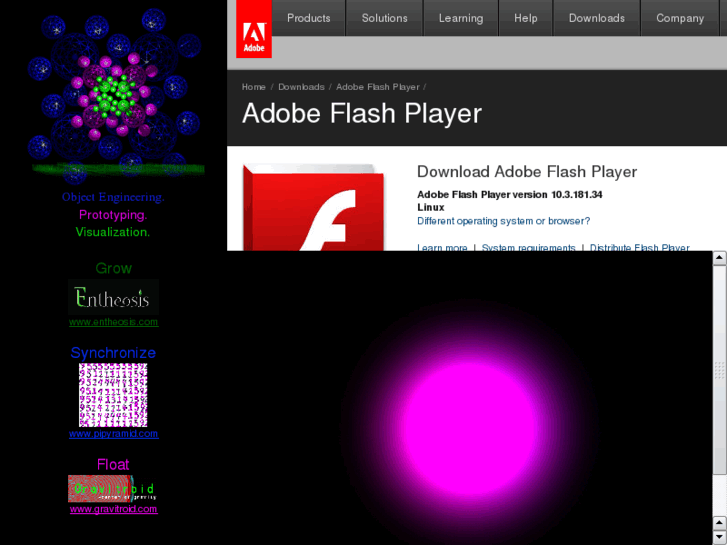This screenshot has width=727, height=545.
Task: Click the scroll up arrow above the bottom arrow
Action: (x=720, y=524)
